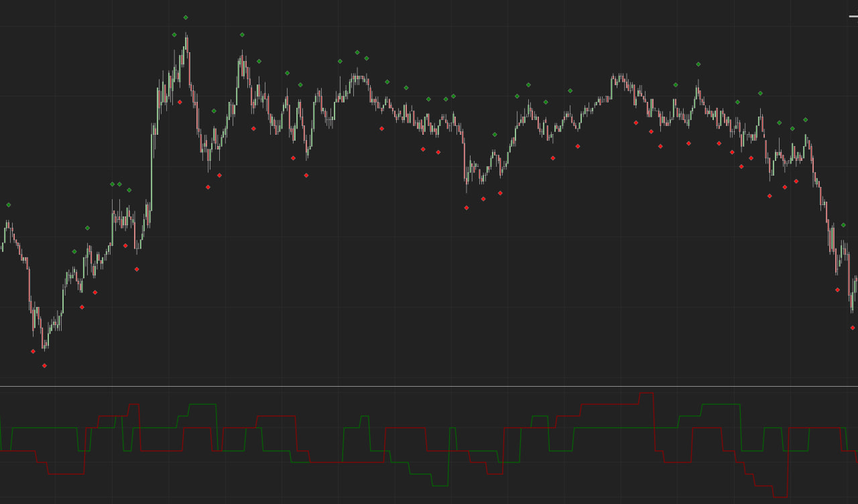Viewport: 858px width, 504px height.
Task: Click the rightmost green diamond marker
Action: pos(843,225)
